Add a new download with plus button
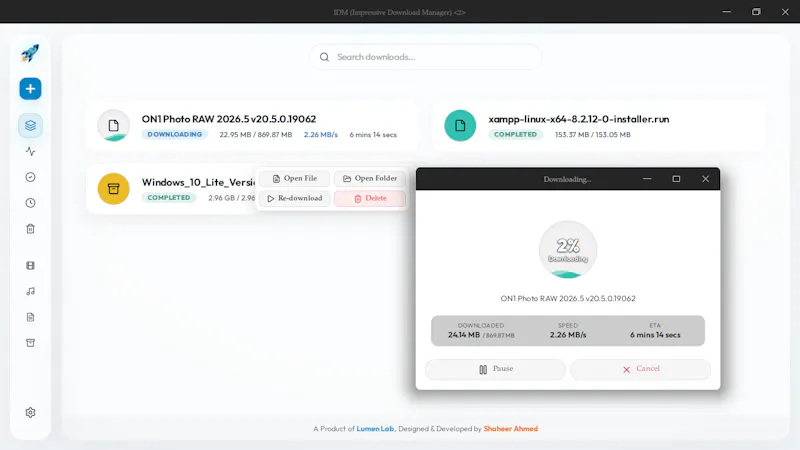The height and width of the screenshot is (450, 800). pos(30,89)
